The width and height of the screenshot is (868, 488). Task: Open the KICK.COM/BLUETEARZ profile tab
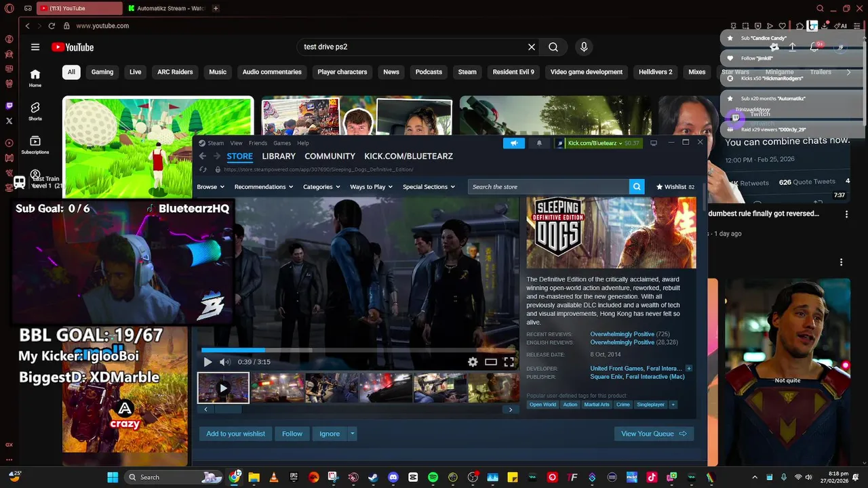click(408, 156)
